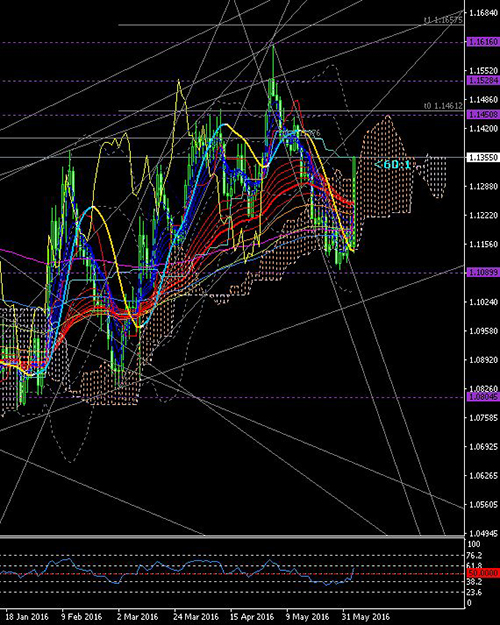The height and width of the screenshot is (625, 500).
Task: Click the t1 1.16575 Fibonacci label
Action: 443,20
